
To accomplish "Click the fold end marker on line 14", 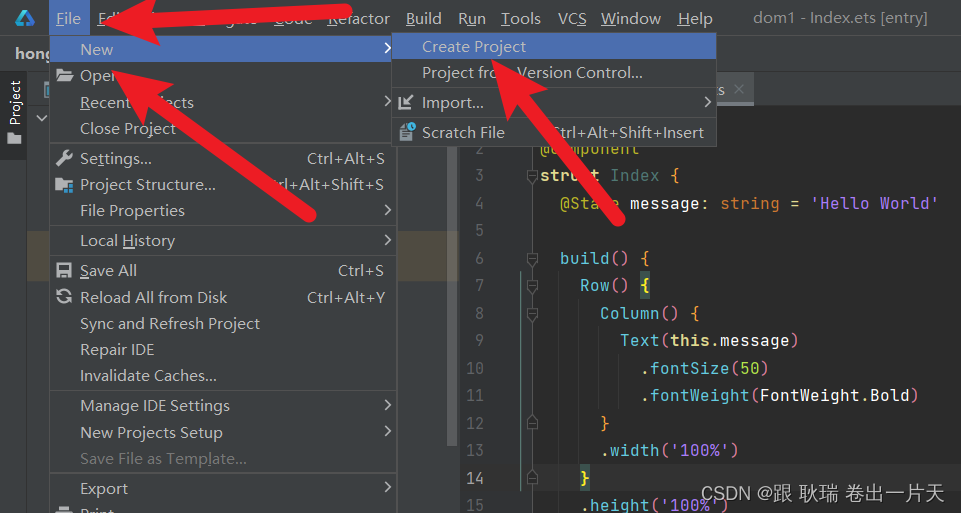I will [532, 477].
